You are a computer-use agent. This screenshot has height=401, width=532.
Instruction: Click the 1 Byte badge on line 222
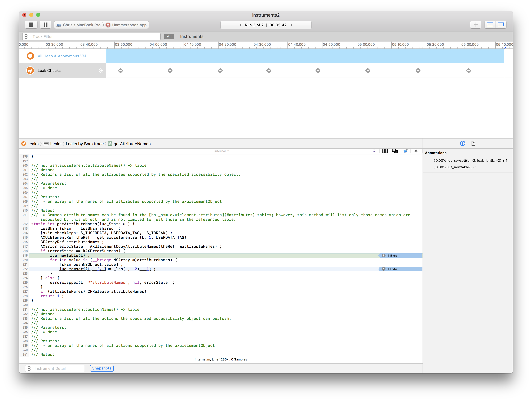tap(400, 269)
